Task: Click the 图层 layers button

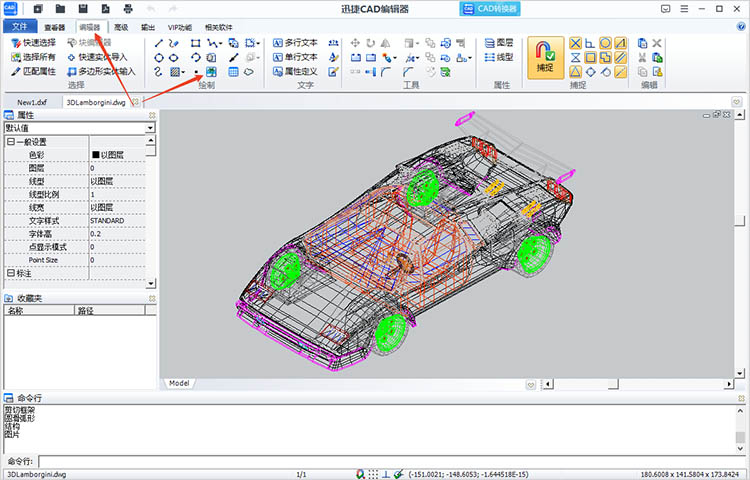Action: pos(499,43)
